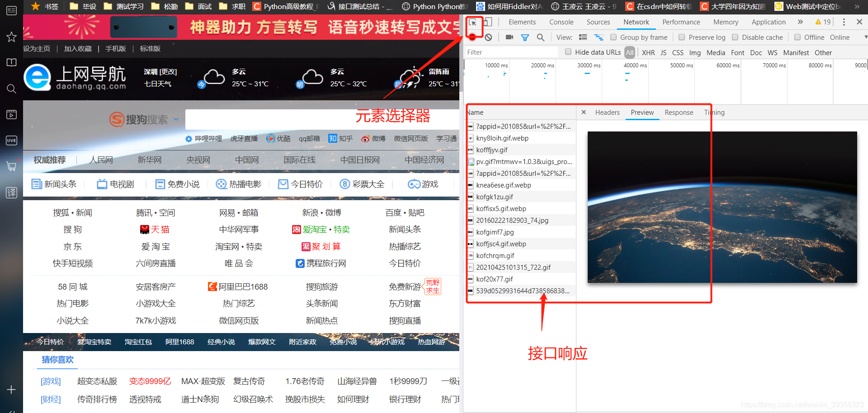Image resolution: width=868 pixels, height=413 pixels.
Task: Enable Group by frame checkbox
Action: click(x=613, y=38)
